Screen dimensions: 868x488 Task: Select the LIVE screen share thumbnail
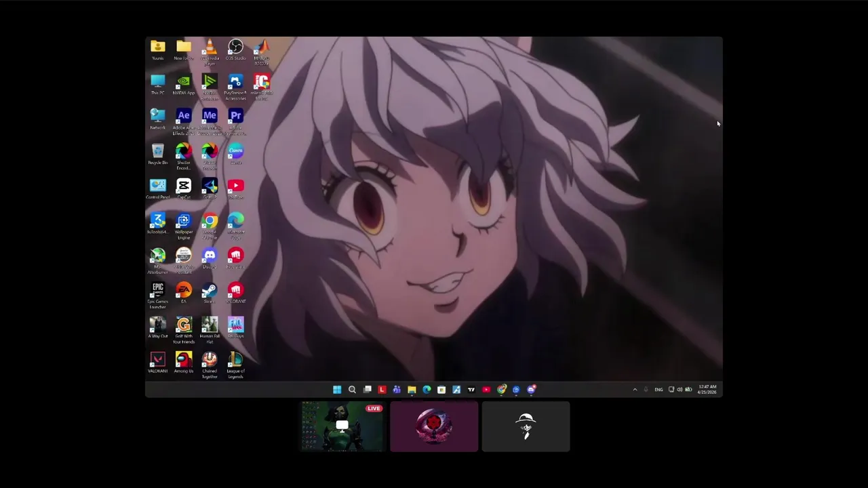(x=342, y=426)
